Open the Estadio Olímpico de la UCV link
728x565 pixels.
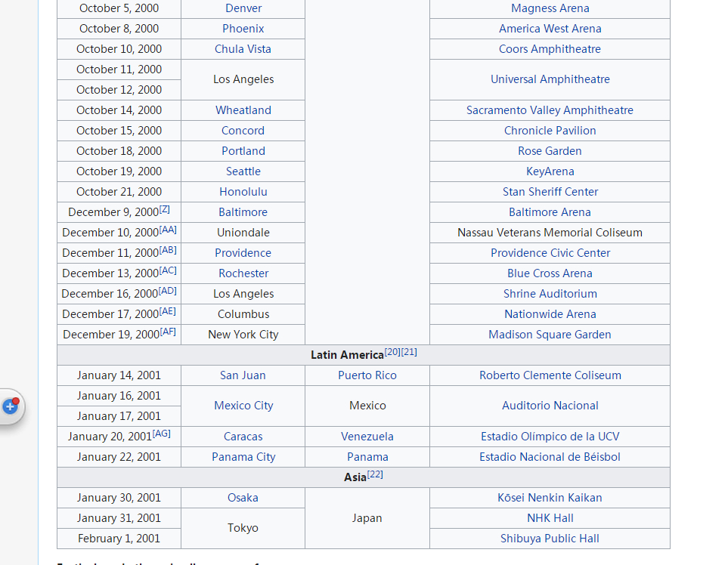pos(550,437)
